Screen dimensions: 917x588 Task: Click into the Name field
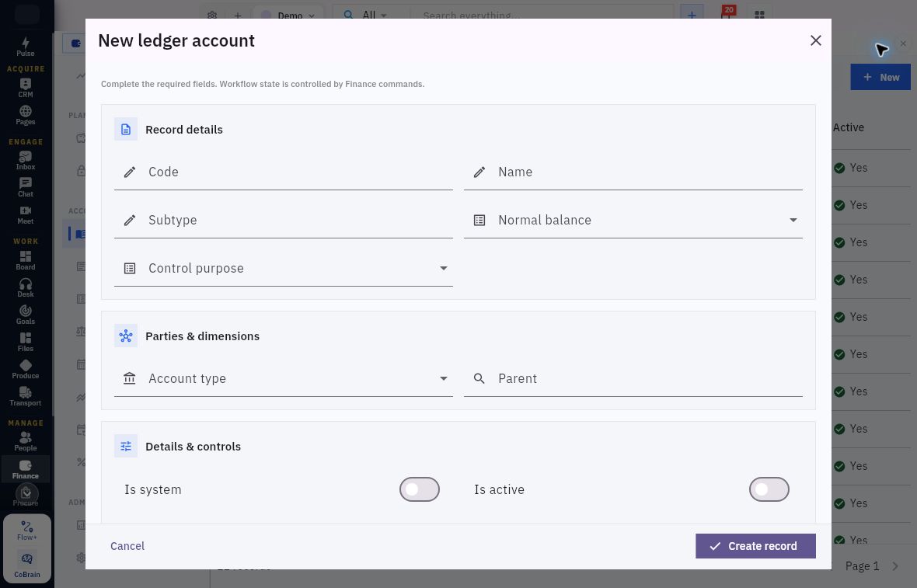pos(633,172)
